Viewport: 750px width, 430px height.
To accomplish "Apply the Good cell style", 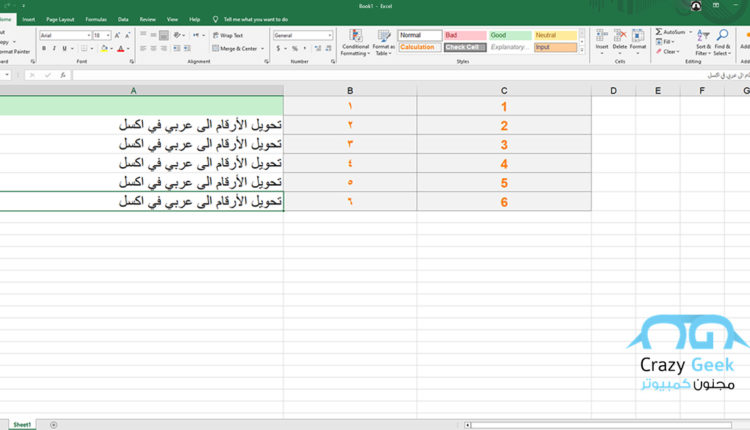I will [507, 35].
